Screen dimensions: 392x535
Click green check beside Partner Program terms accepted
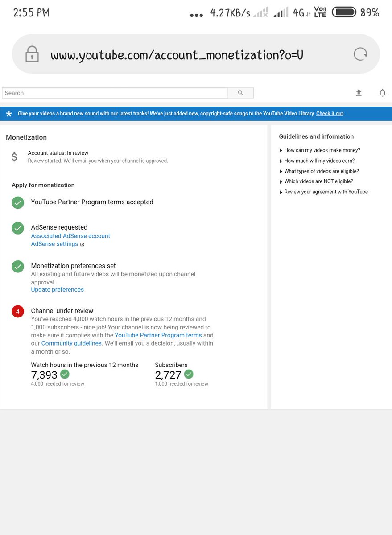[18, 202]
